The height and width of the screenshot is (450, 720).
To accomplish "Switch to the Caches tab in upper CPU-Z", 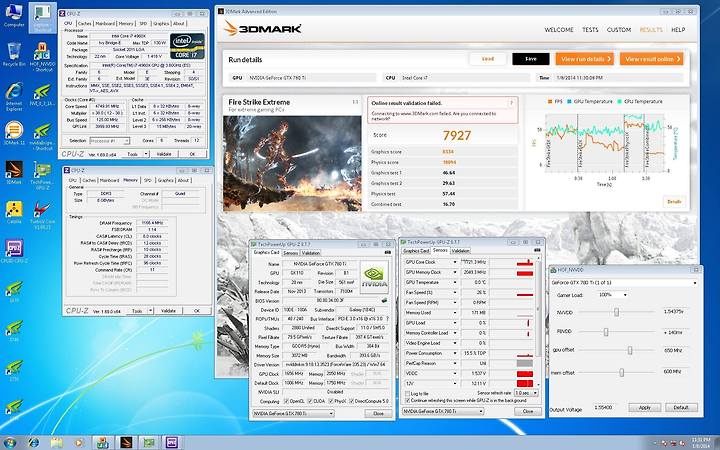I will (x=84, y=23).
